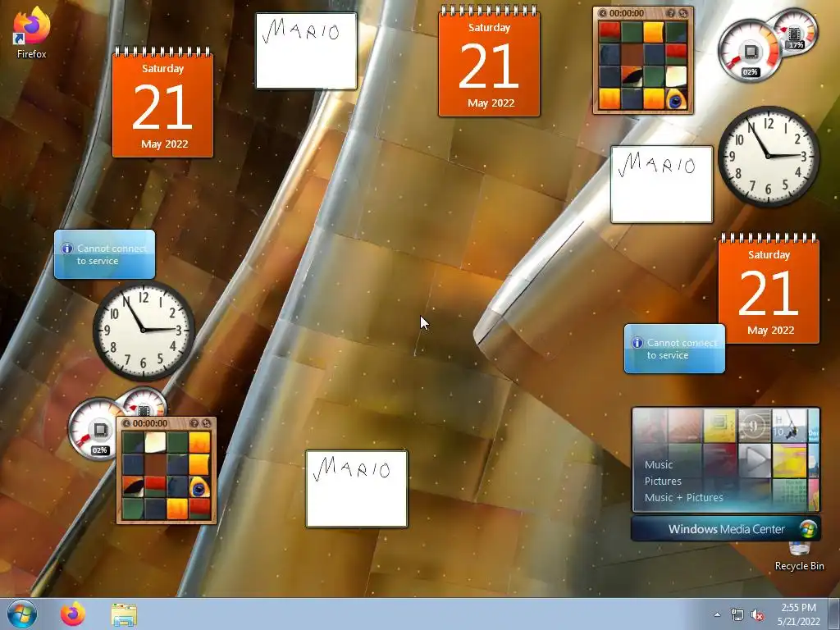Click the 00:00:00 timer on the puzzle beside the calendar

pyautogui.click(x=627, y=13)
